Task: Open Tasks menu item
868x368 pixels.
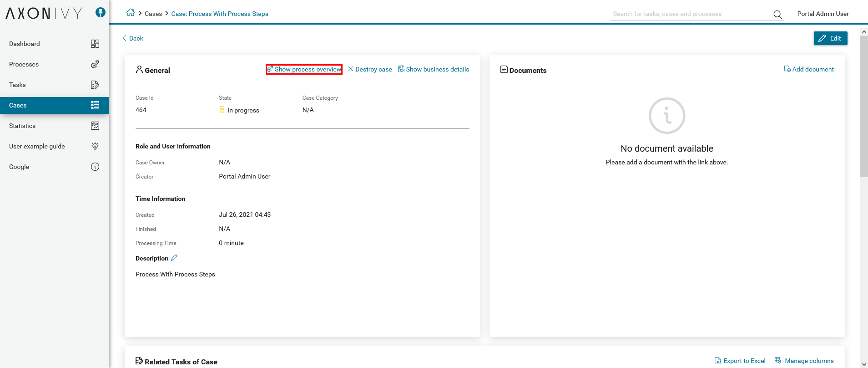Action: [55, 85]
